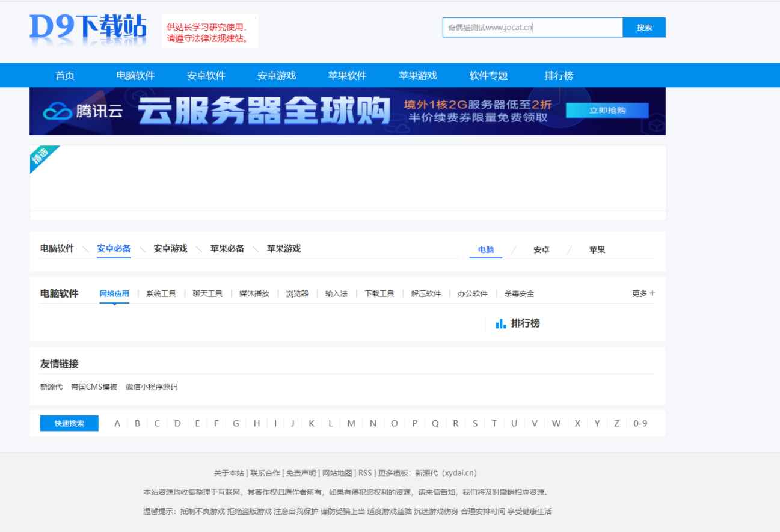
Task: Click the letter C quick search link
Action: click(x=156, y=423)
